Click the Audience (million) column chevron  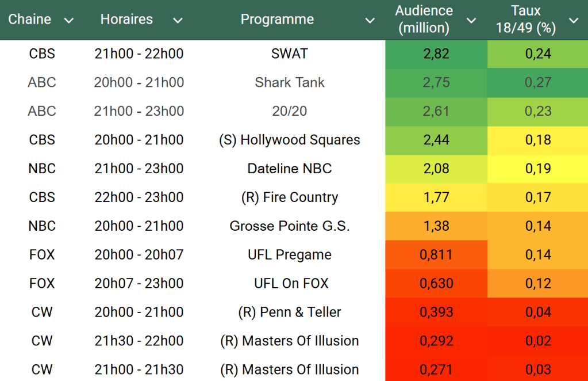pyautogui.click(x=471, y=21)
